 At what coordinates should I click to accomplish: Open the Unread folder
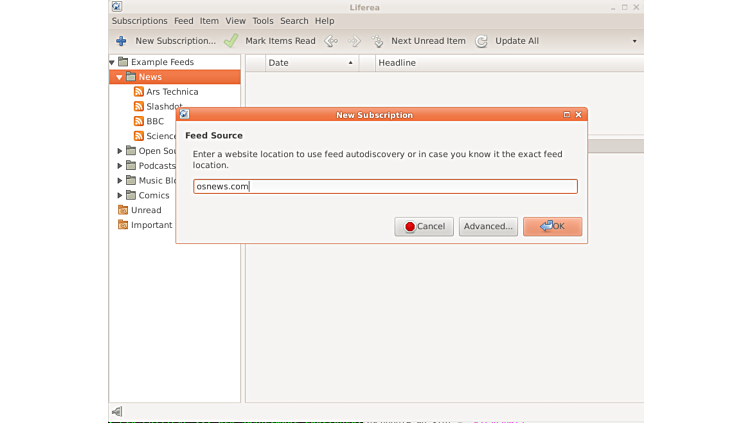tap(145, 210)
